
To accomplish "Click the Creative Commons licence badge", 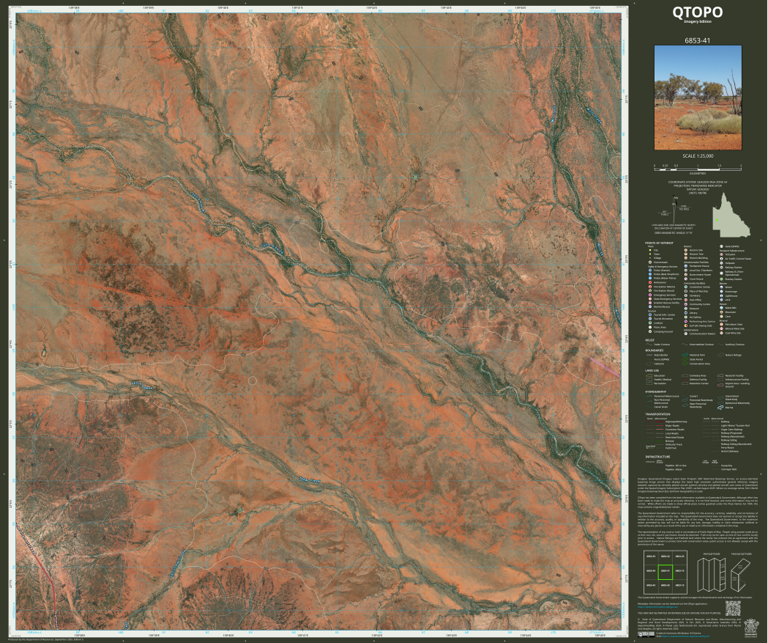I will (646, 634).
